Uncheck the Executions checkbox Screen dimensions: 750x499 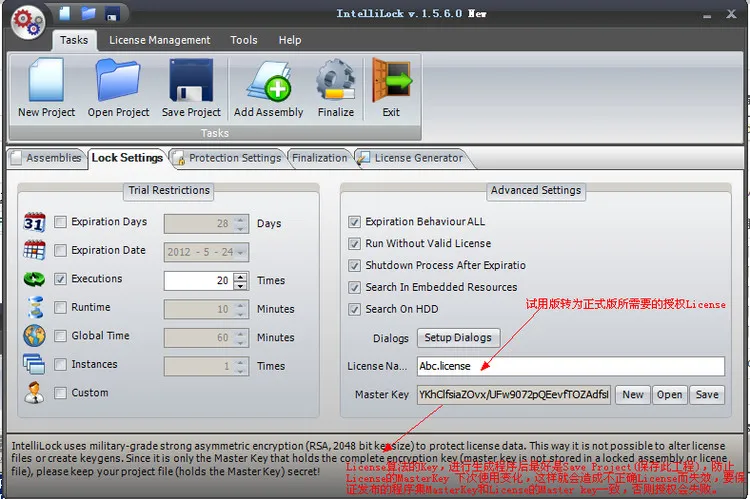coord(60,279)
